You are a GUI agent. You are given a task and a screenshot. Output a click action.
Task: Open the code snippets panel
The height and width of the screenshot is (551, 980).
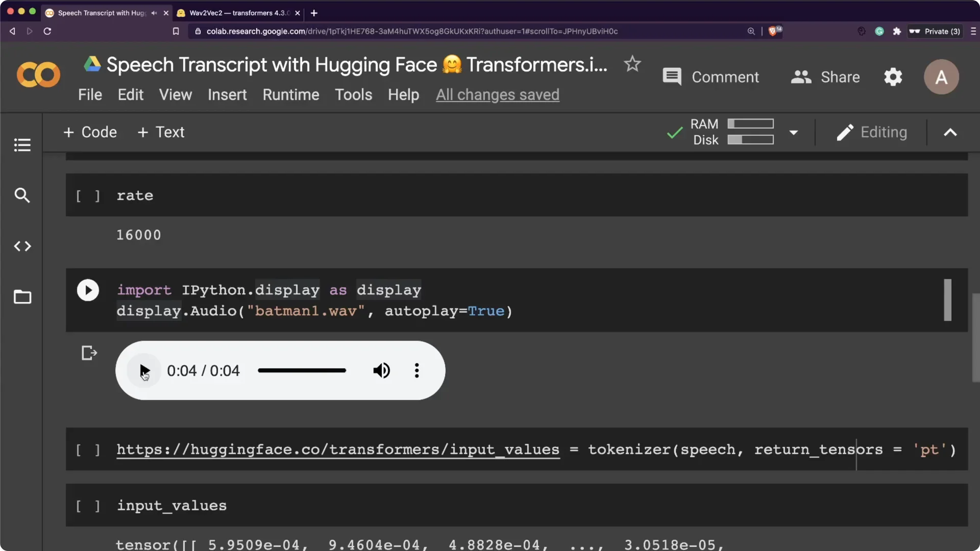22,246
